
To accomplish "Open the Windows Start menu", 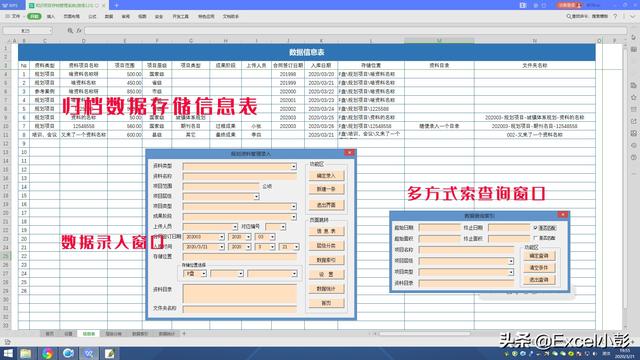I will 8,353.
